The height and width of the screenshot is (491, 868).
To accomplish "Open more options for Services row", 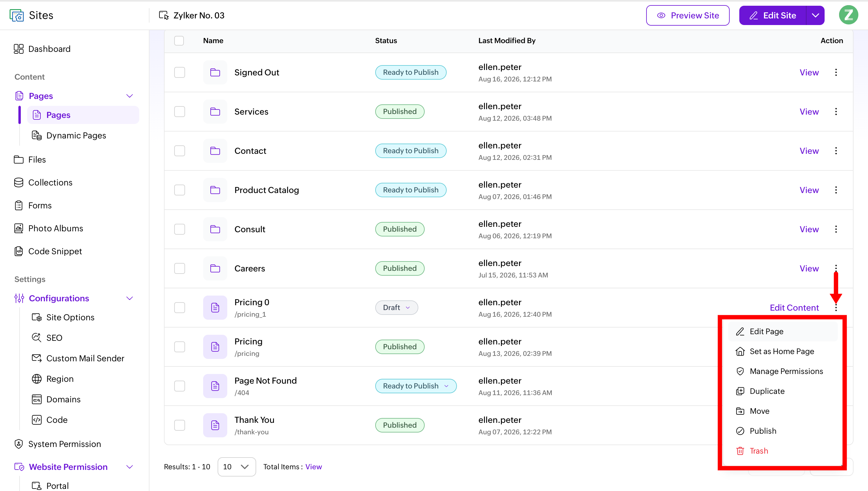I will (836, 112).
